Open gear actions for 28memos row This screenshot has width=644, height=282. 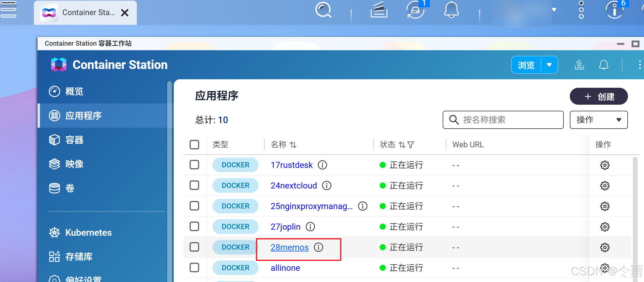tap(605, 248)
